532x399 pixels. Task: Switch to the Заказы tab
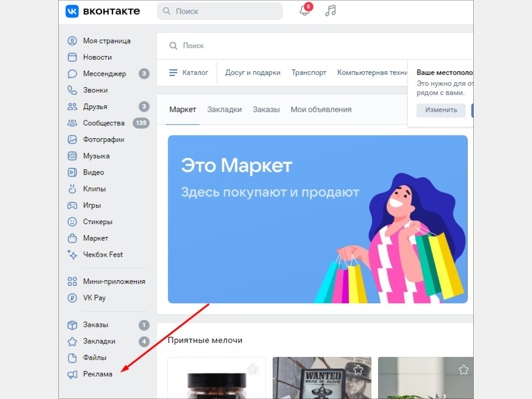pos(266,110)
